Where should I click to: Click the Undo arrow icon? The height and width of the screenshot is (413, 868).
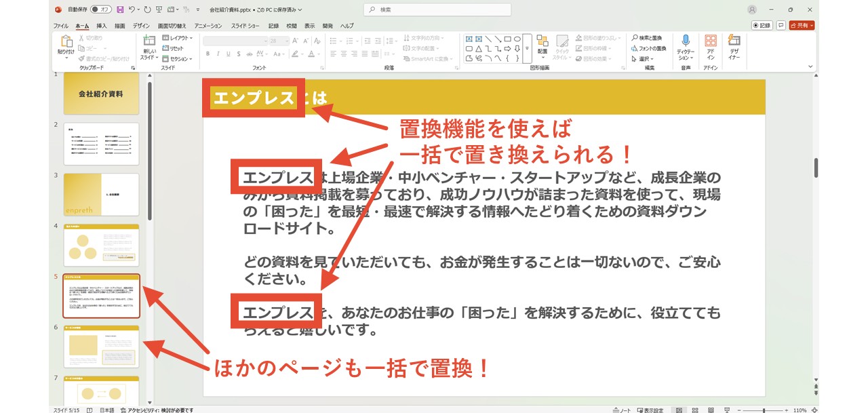click(x=132, y=9)
